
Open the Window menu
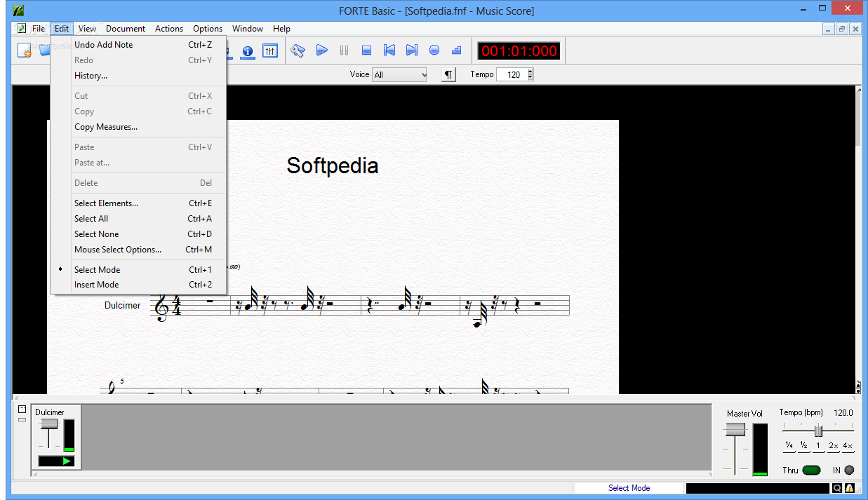pyautogui.click(x=248, y=29)
